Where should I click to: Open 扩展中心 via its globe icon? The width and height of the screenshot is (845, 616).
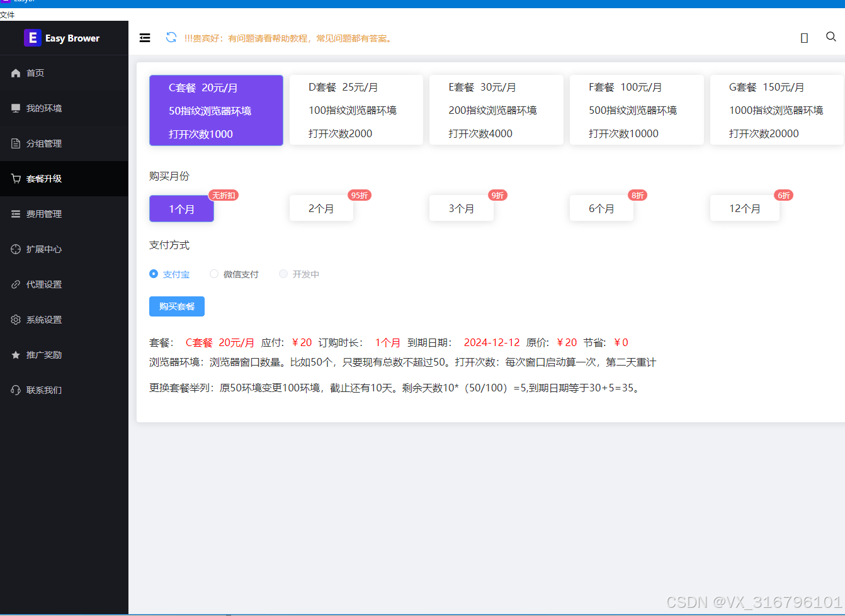pyautogui.click(x=15, y=249)
